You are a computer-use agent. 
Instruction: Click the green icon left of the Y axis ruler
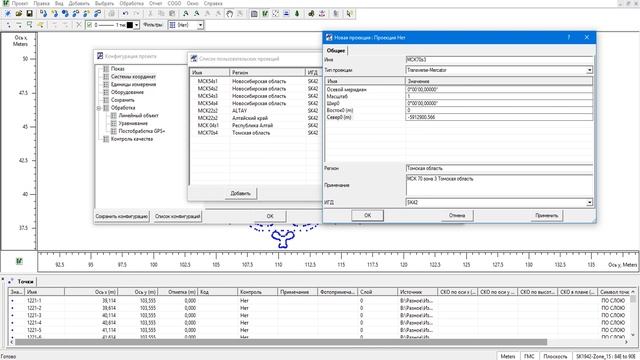(x=19, y=261)
